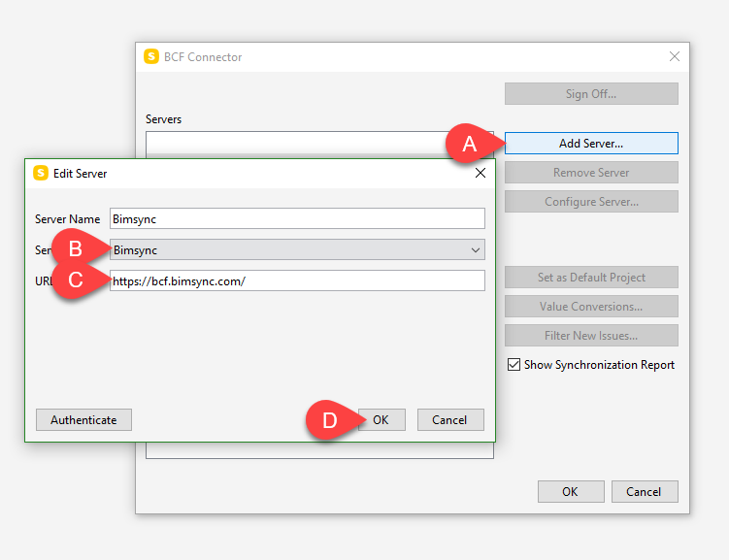Click the Edit Server app icon

pyautogui.click(x=41, y=173)
